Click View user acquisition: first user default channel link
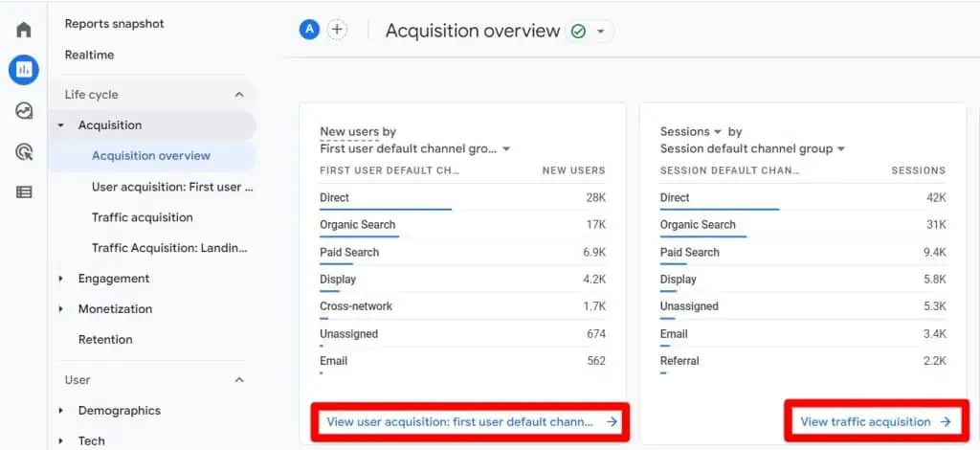Image resolution: width=980 pixels, height=450 pixels. point(471,422)
